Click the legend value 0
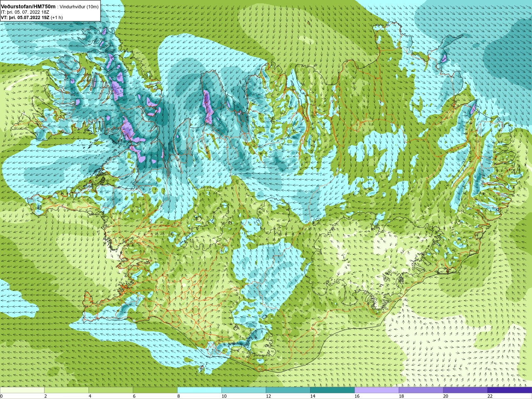The image size is (532, 399). [2, 396]
